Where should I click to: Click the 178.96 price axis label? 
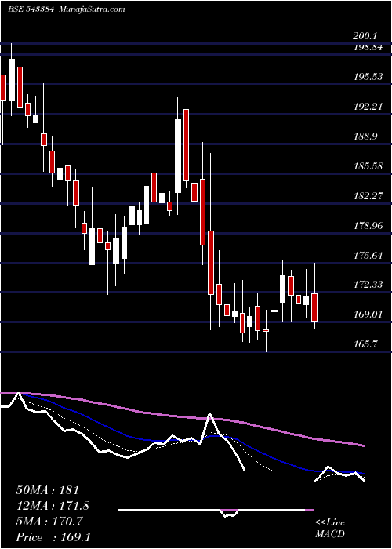(x=368, y=226)
